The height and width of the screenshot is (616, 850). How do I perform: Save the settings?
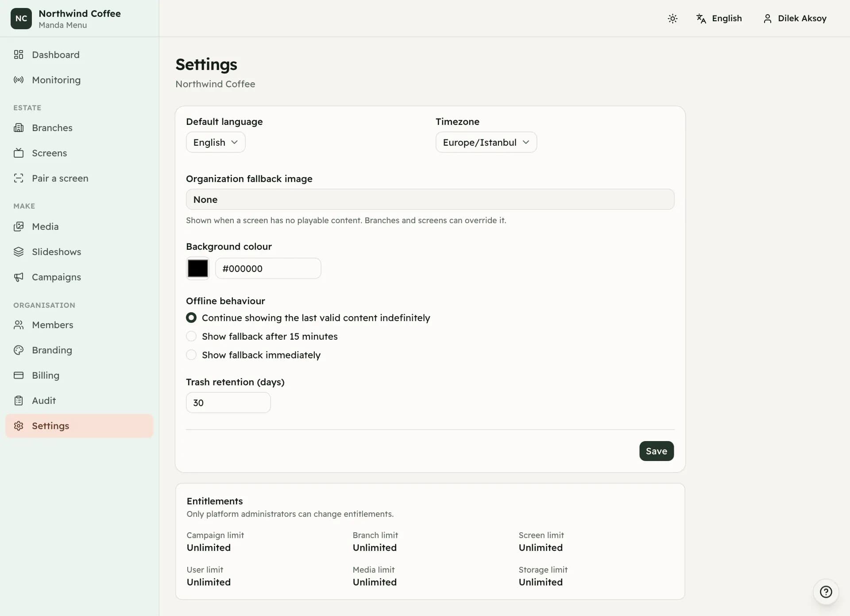[x=657, y=451]
